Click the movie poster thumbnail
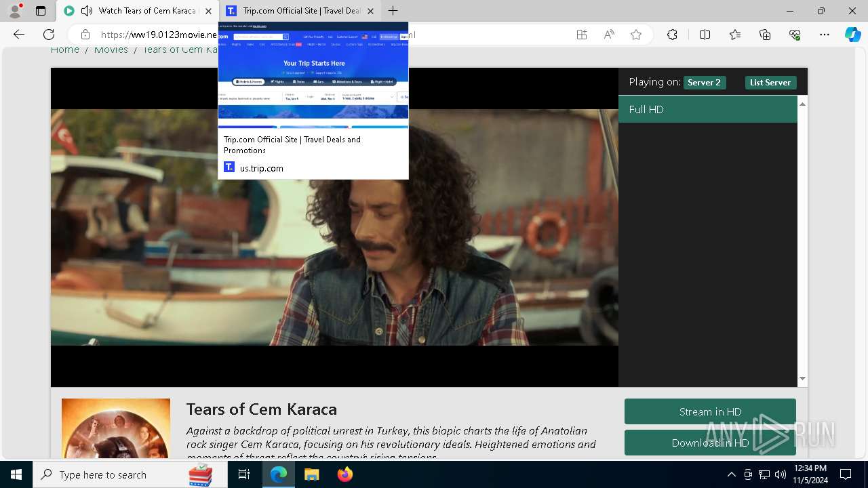The image size is (868, 488). pyautogui.click(x=116, y=428)
